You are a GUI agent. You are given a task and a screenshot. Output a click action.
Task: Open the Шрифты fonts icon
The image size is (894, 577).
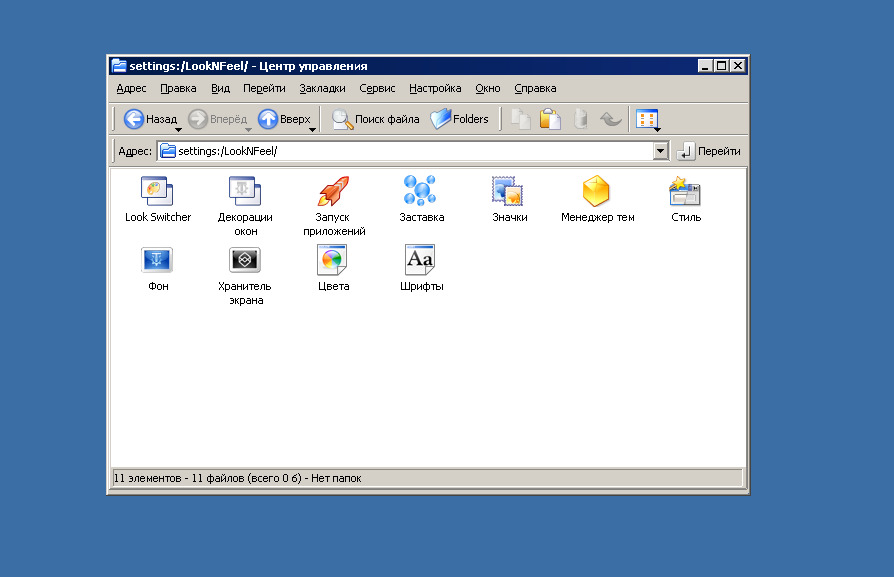[421, 260]
